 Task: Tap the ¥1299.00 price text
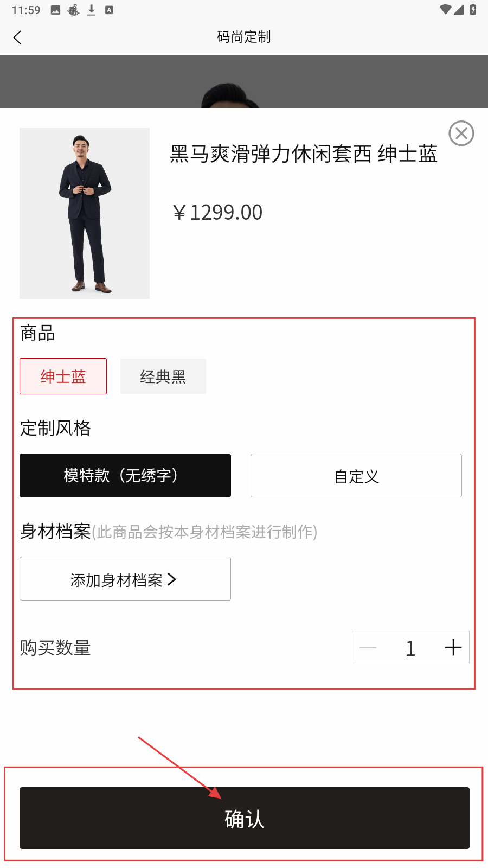(218, 213)
